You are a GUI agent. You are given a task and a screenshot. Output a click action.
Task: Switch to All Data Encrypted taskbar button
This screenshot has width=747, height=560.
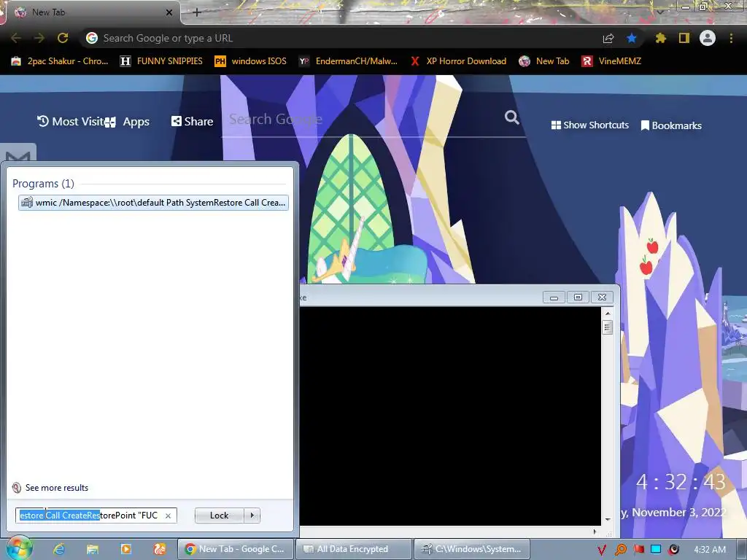pyautogui.click(x=354, y=549)
